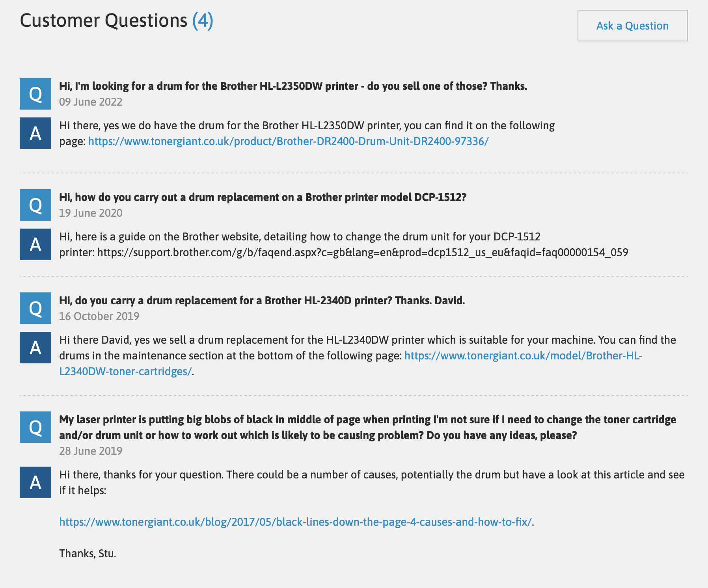Image resolution: width=708 pixels, height=588 pixels.
Task: Click the Q icon beside the DCP-1512 question
Action: pos(35,205)
